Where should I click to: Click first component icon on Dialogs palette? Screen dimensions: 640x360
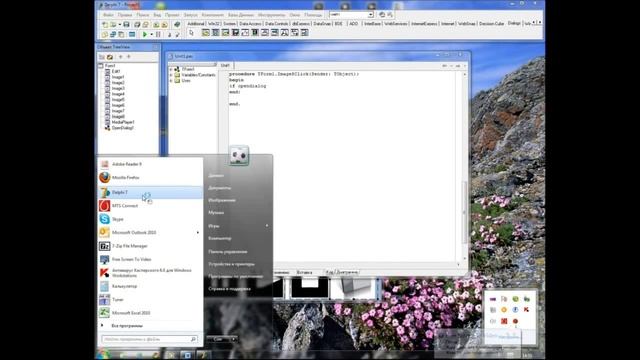206,33
